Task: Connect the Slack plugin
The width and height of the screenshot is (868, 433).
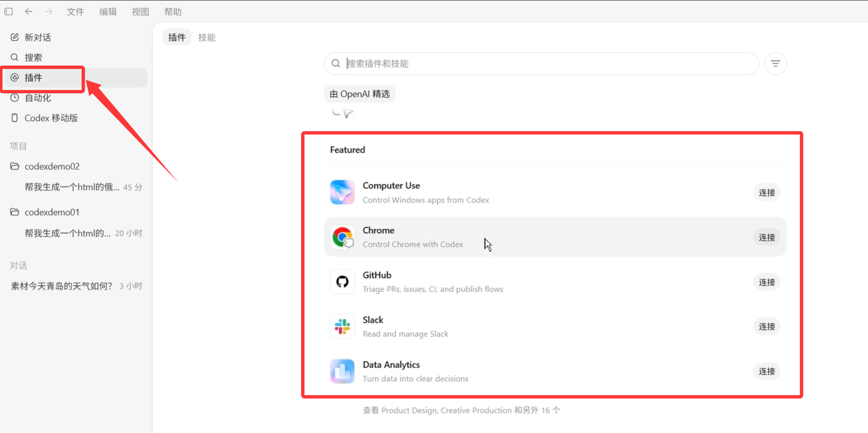Action: (767, 327)
